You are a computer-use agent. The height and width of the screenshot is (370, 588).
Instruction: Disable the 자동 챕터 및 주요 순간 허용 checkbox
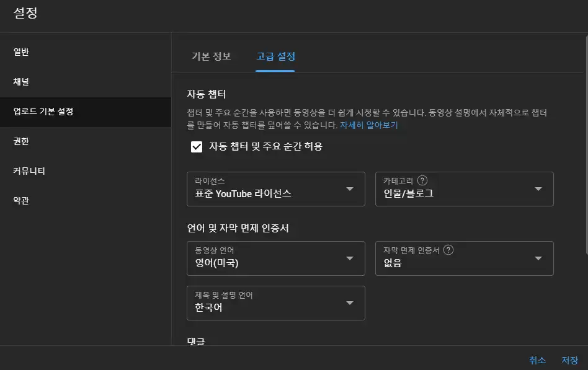(196, 146)
